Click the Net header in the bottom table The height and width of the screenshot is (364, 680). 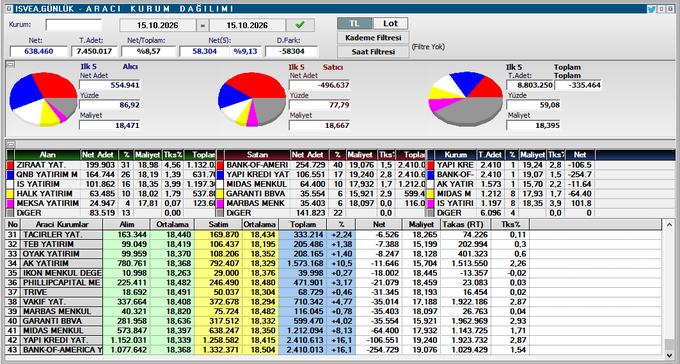pos(379,224)
